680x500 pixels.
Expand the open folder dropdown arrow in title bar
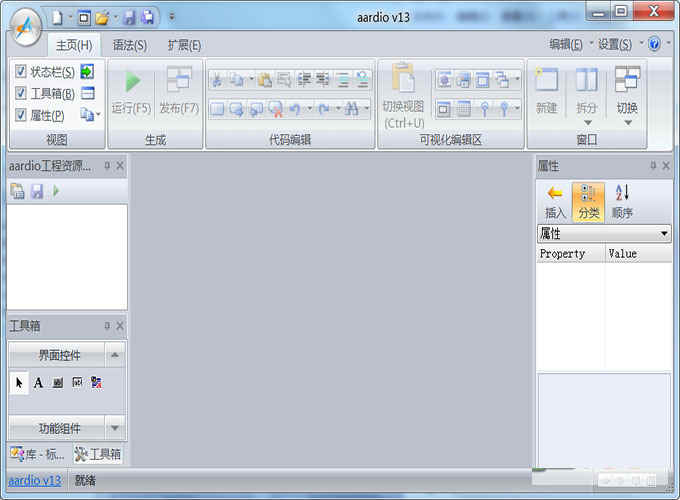pyautogui.click(x=116, y=17)
